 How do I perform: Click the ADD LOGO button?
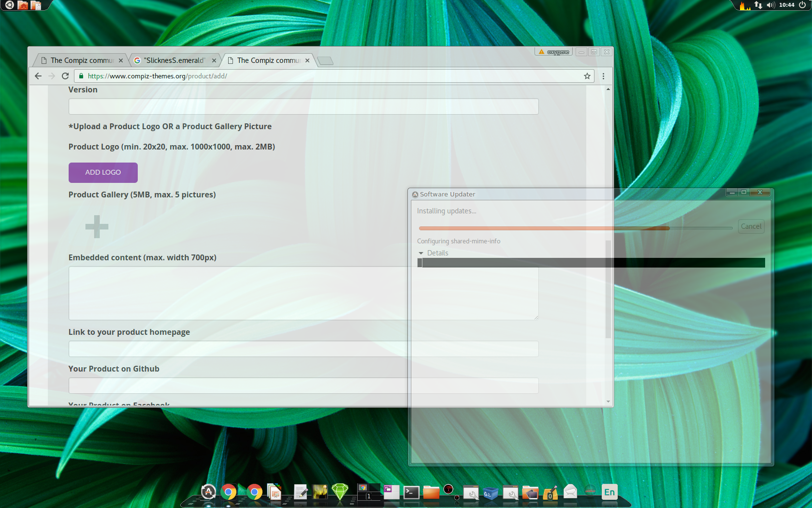point(103,172)
